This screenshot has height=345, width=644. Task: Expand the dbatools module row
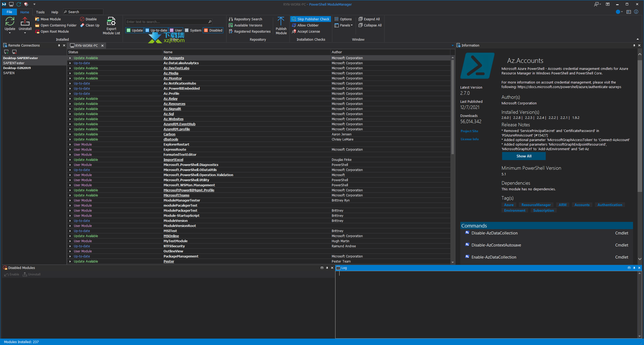[x=70, y=139]
